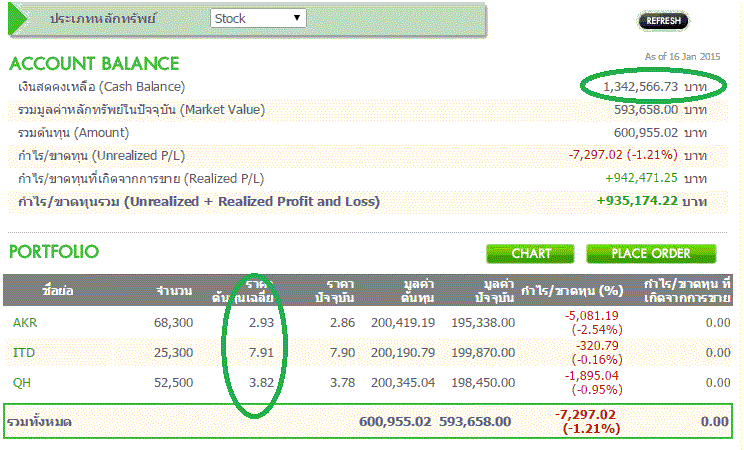744x450 pixels.
Task: Click the Cash Balance amount 1,342,566.73
Action: tap(641, 87)
